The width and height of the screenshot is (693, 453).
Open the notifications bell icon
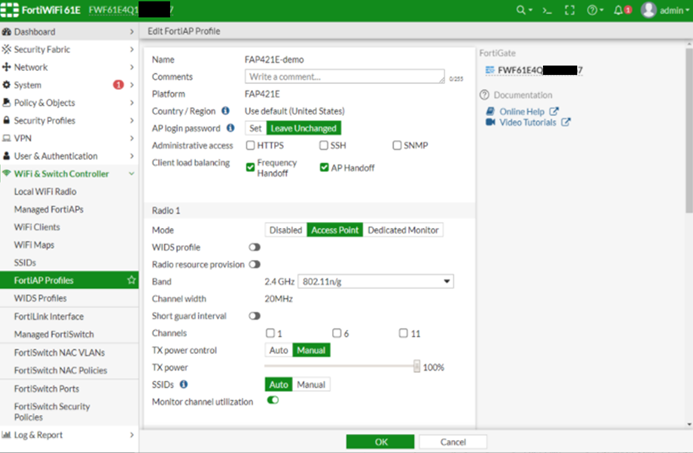[x=618, y=10]
